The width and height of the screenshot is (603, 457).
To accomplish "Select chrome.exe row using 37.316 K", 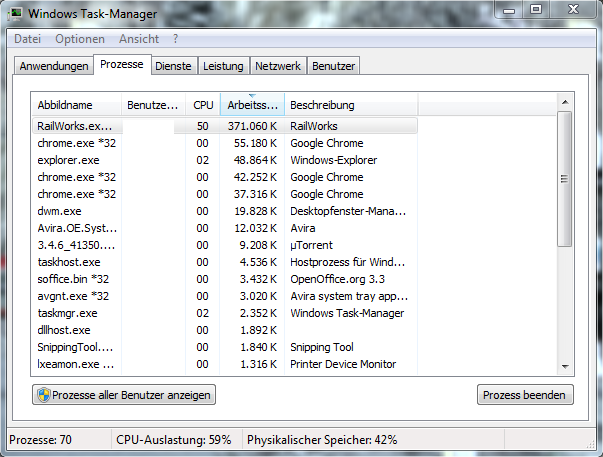I will (x=225, y=194).
